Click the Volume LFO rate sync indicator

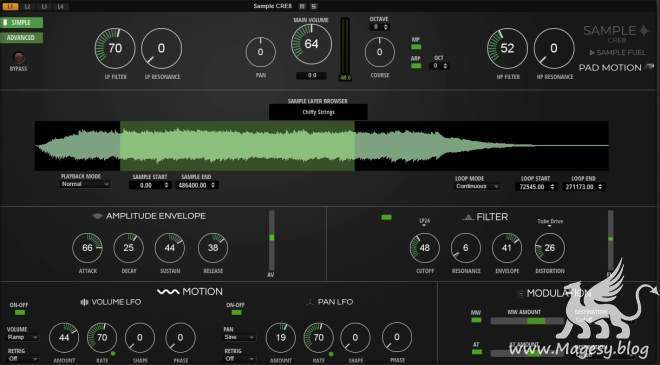click(x=113, y=354)
